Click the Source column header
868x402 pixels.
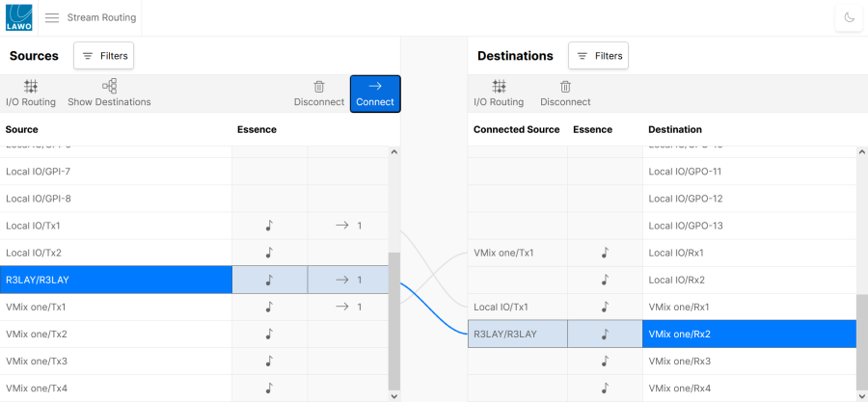click(21, 129)
